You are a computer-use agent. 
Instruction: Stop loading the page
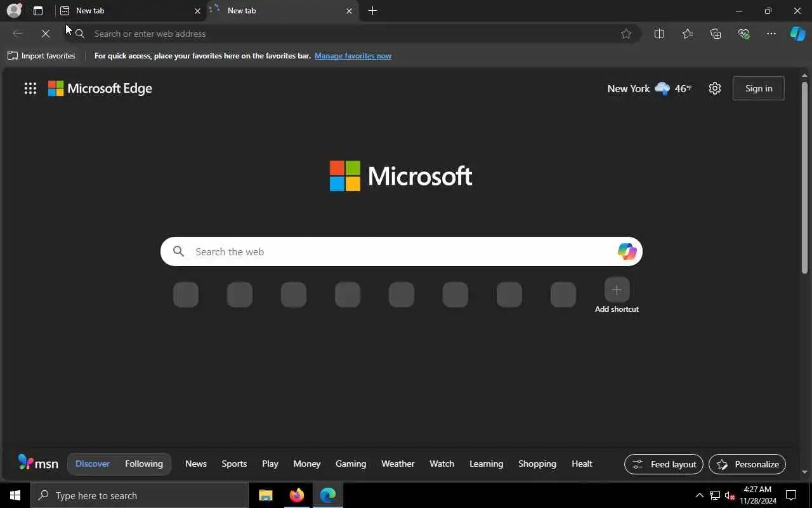(46, 34)
